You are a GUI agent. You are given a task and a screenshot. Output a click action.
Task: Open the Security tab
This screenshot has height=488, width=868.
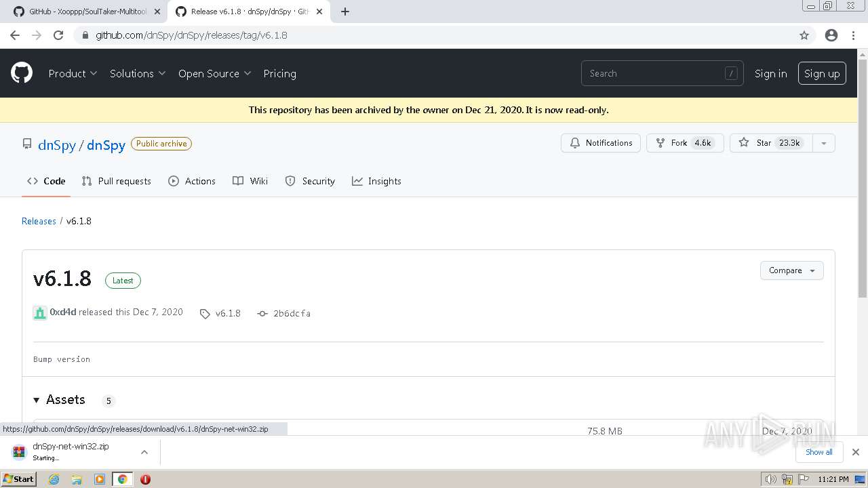tap(310, 181)
